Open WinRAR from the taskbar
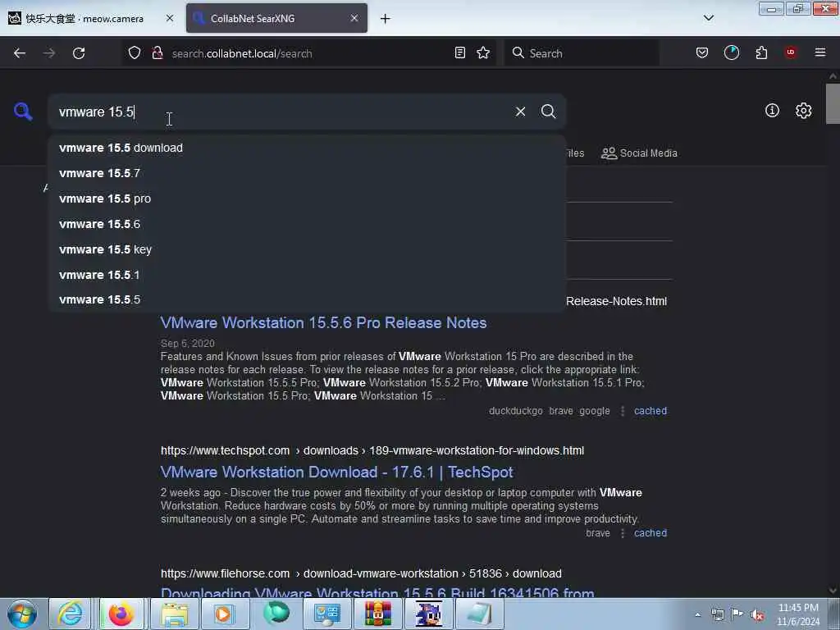Screen dimensions: 840x630 point(377,614)
